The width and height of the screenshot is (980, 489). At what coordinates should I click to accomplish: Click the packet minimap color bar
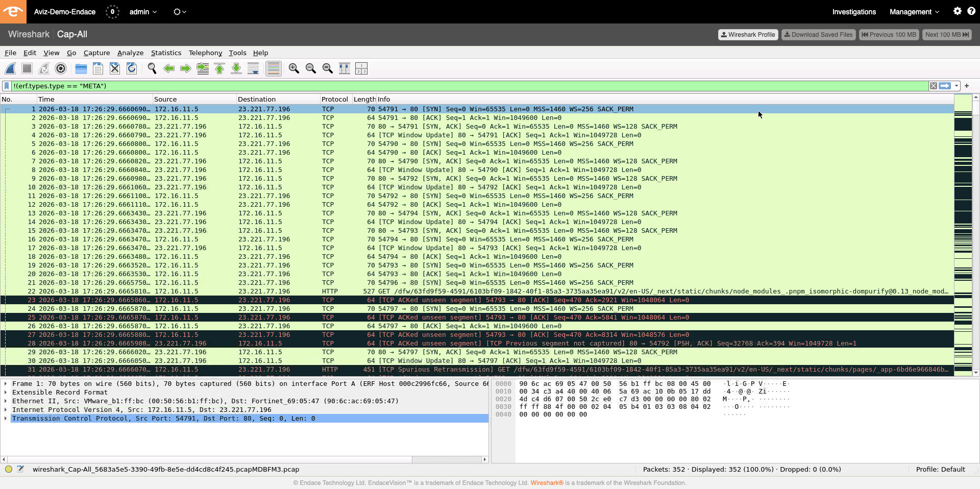pyautogui.click(x=963, y=235)
